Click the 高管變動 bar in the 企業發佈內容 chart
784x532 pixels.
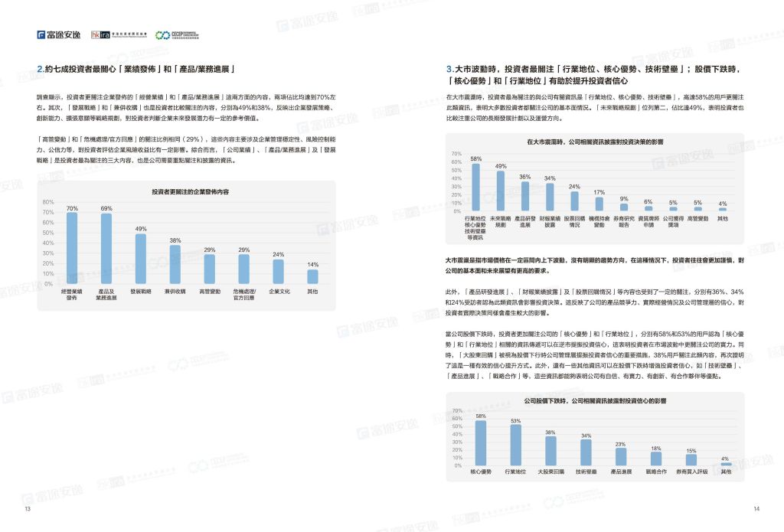point(210,269)
